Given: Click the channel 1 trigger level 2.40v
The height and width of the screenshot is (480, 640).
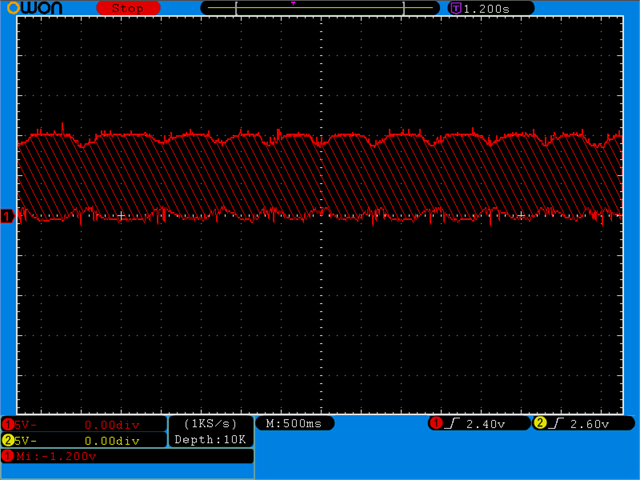Looking at the screenshot, I should [x=487, y=423].
